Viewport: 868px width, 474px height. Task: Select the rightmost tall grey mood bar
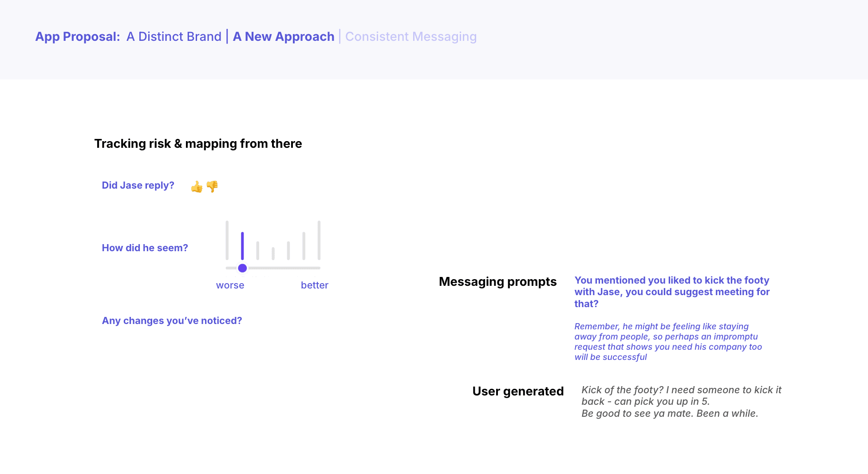[319, 240]
